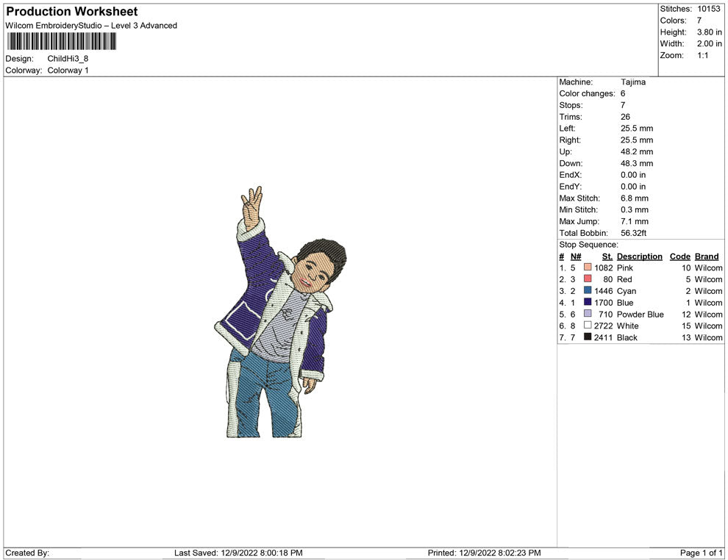Click the Production Worksheet title
This screenshot has width=728, height=560.
tap(71, 12)
